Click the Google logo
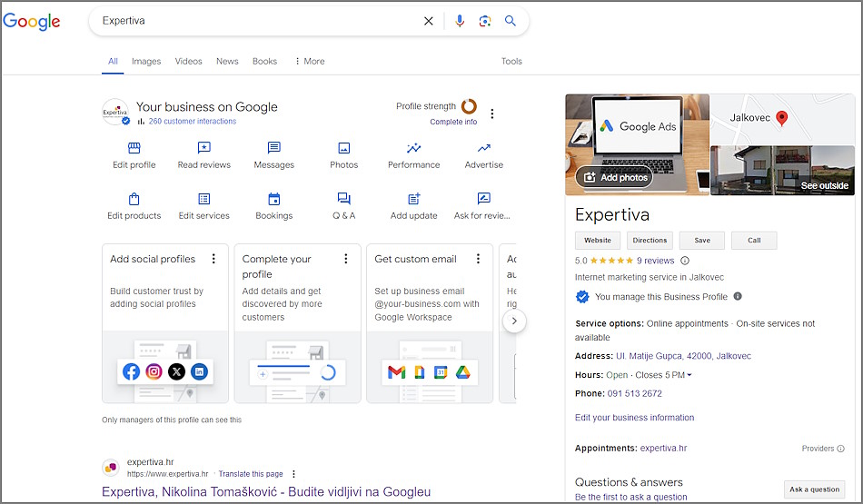863x504 pixels. point(32,22)
